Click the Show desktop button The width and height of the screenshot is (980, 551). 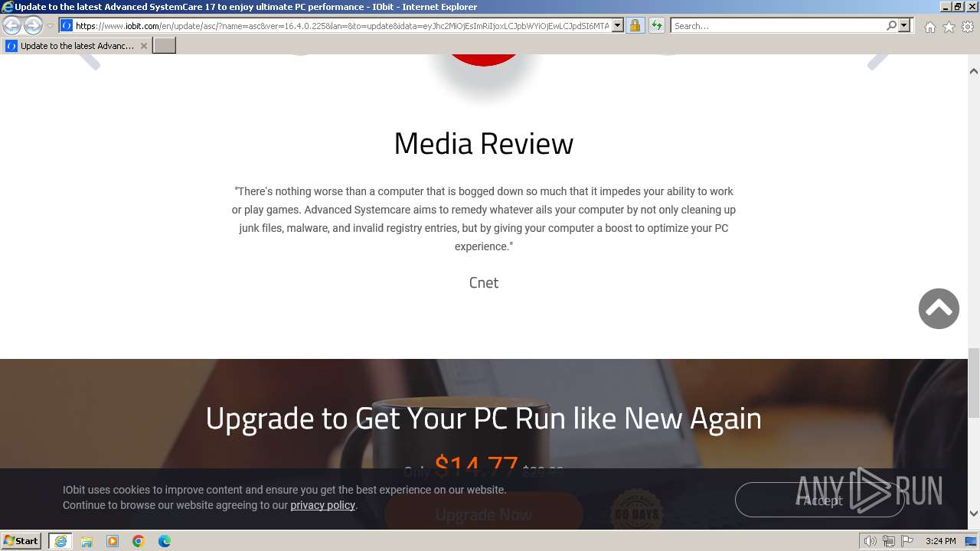point(972,541)
